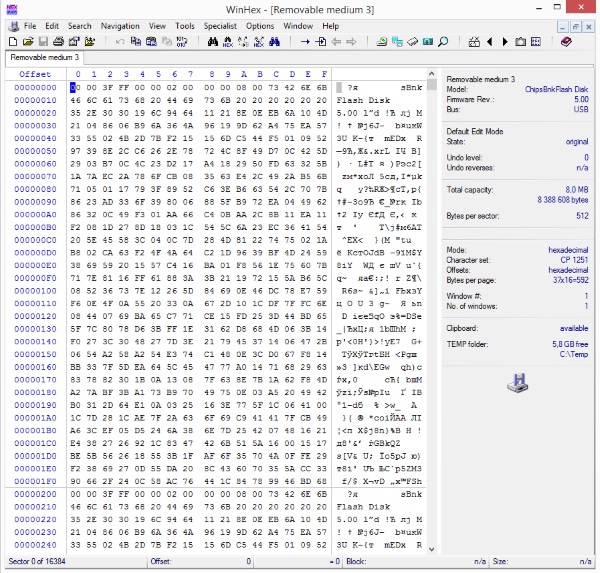Image resolution: width=600 pixels, height=573 pixels.
Task: Open the Search menu
Action: (x=80, y=26)
